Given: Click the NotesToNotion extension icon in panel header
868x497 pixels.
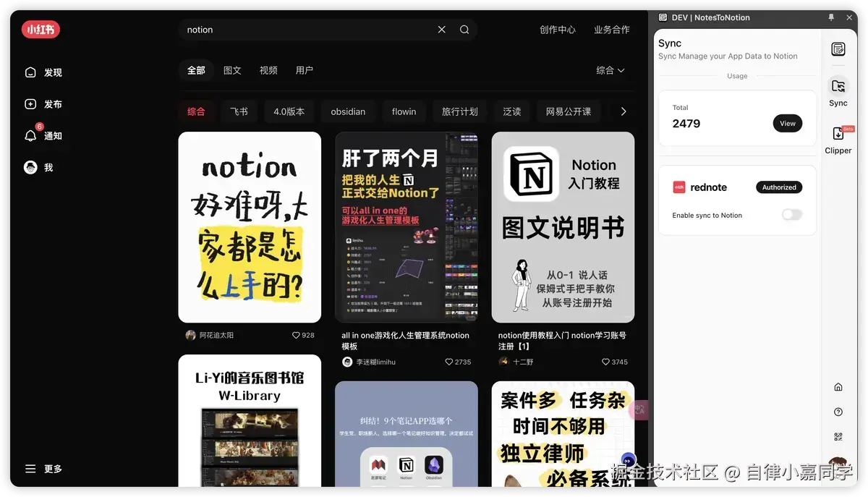Looking at the screenshot, I should point(663,17).
